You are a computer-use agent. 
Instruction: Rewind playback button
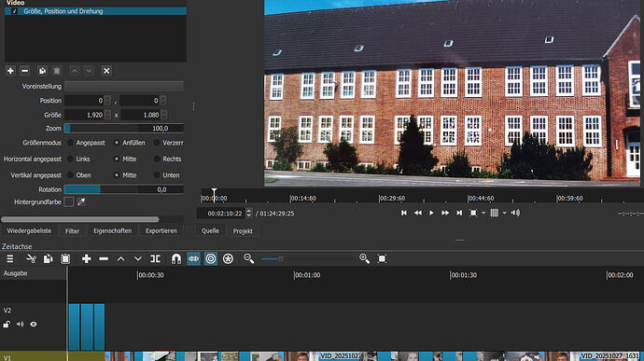[418, 213]
